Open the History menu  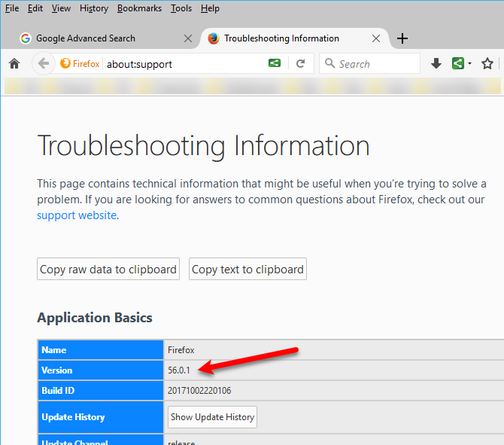coord(94,8)
